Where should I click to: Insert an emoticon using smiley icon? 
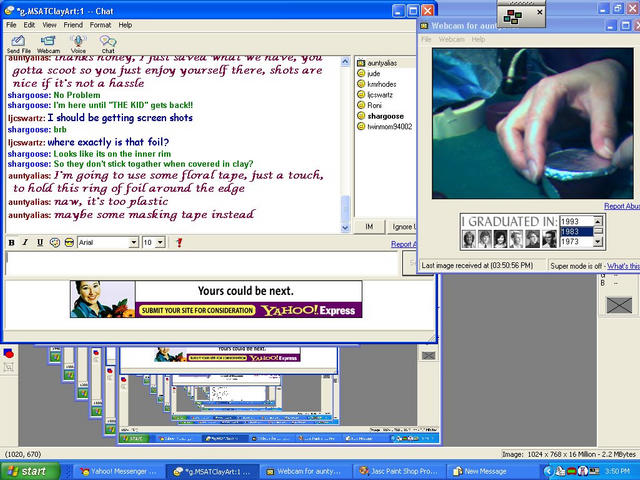pyautogui.click(x=55, y=242)
